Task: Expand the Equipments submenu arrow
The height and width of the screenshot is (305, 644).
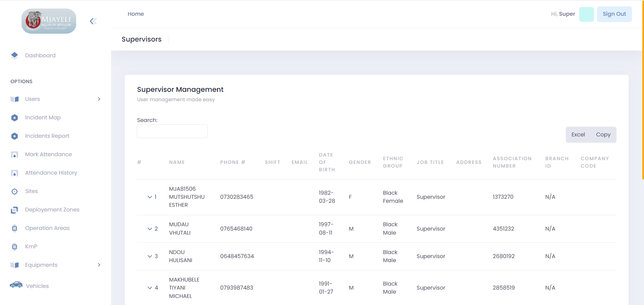Action: tap(99, 265)
